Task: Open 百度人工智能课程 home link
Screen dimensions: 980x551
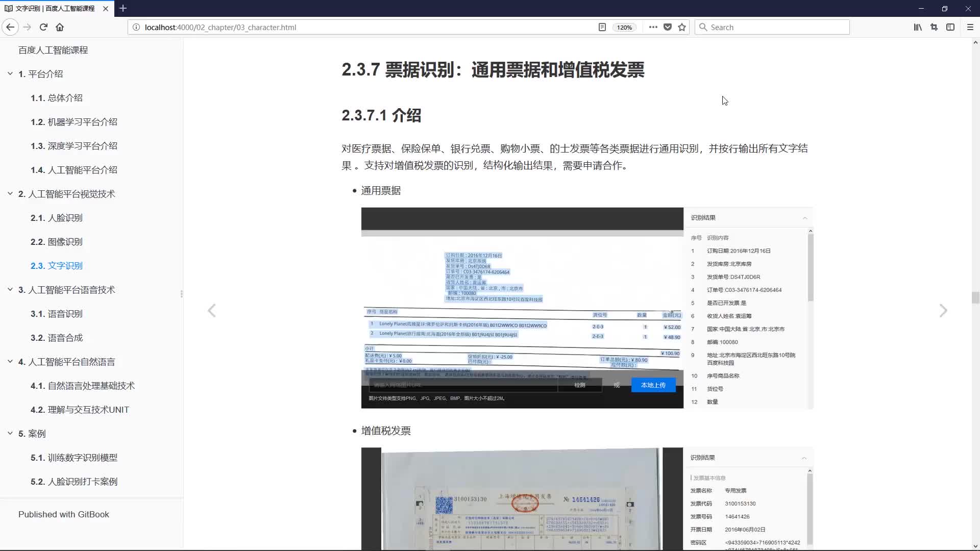Action: click(53, 50)
